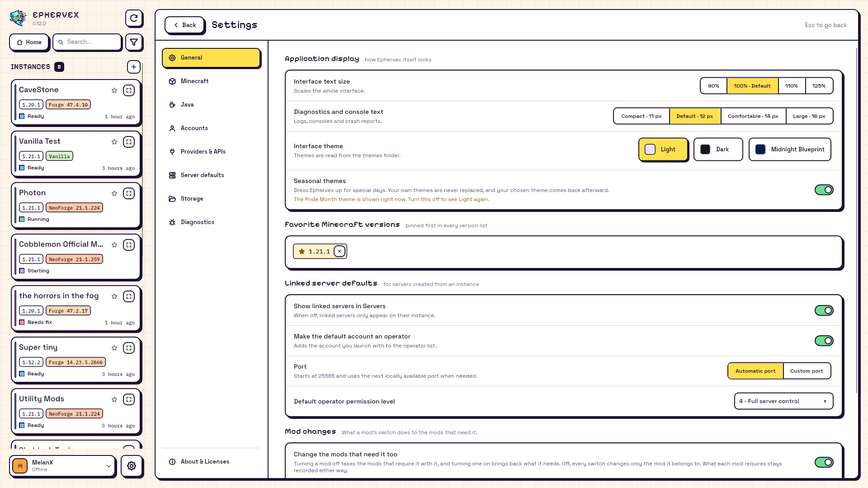
Task: Open the expand icon on Utility Mods card
Action: 129,399
